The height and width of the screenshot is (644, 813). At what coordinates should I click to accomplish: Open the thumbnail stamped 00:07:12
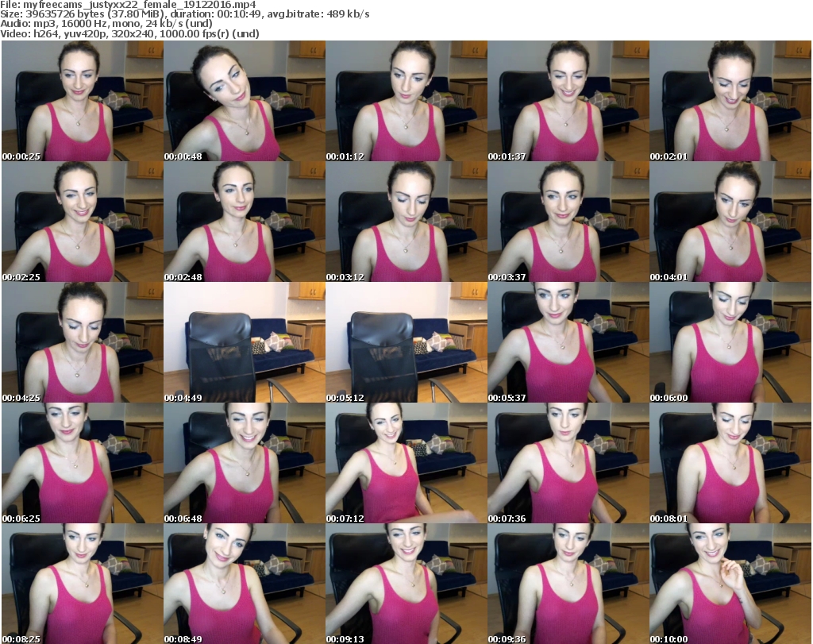coord(406,463)
